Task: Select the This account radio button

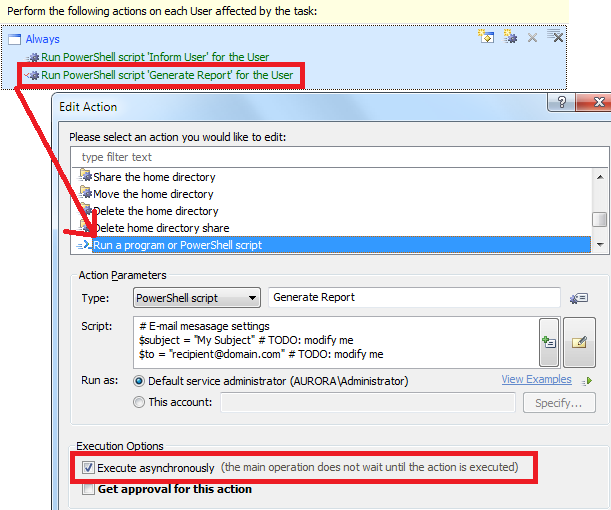Action: (139, 402)
